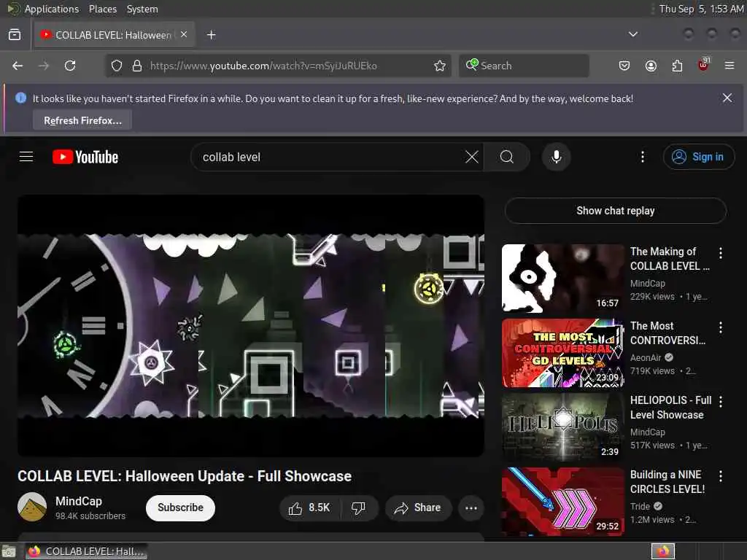Open a new Firefox tab
The height and width of the screenshot is (560, 747).
coord(211,35)
